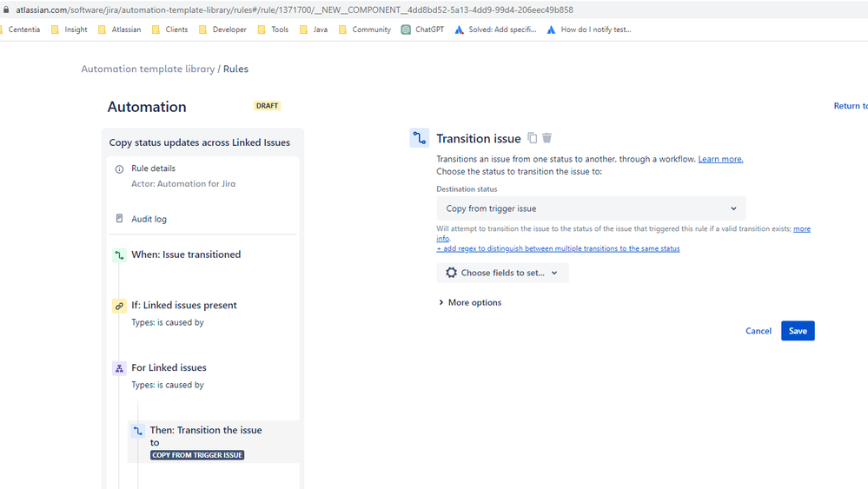Open the Cententia bookmarks folder
The width and height of the screenshot is (868, 489).
coord(21,30)
